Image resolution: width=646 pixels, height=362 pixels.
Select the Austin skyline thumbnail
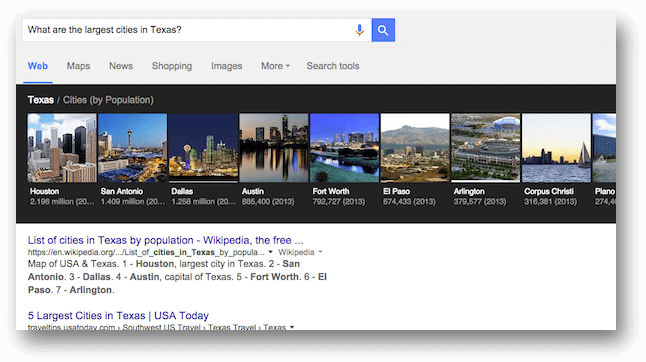click(x=274, y=148)
